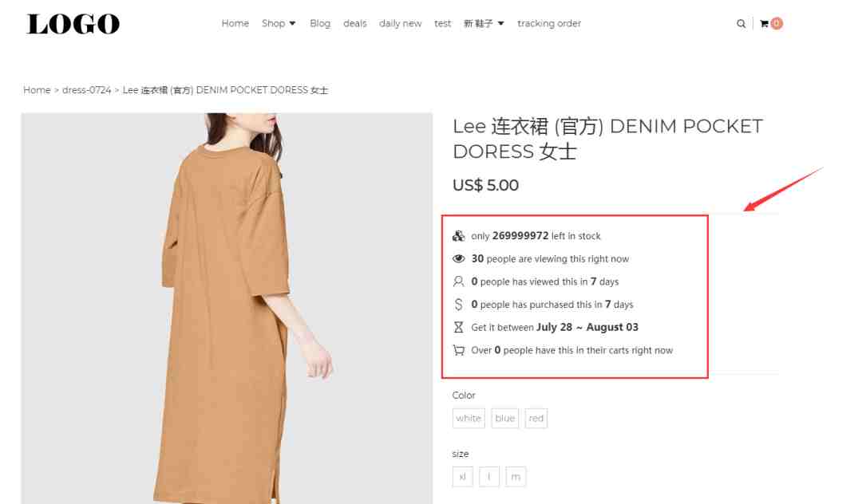
Task: Click the stock boxes icon
Action: (458, 235)
